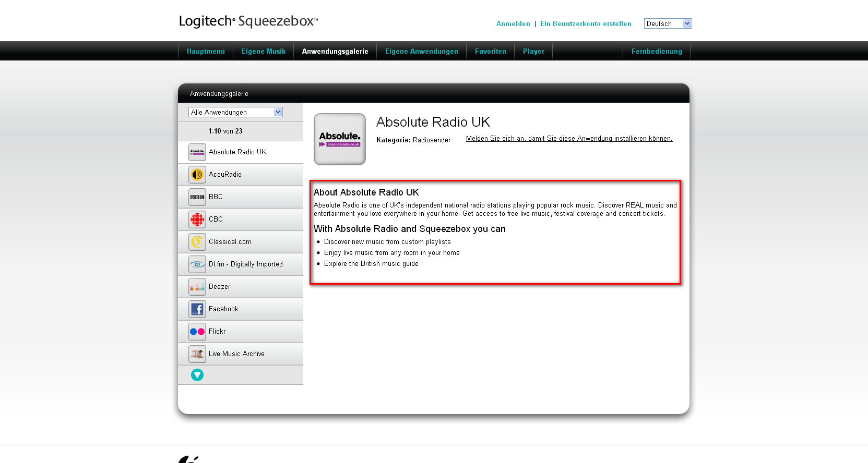Select the CBC red logo icon

(x=197, y=220)
